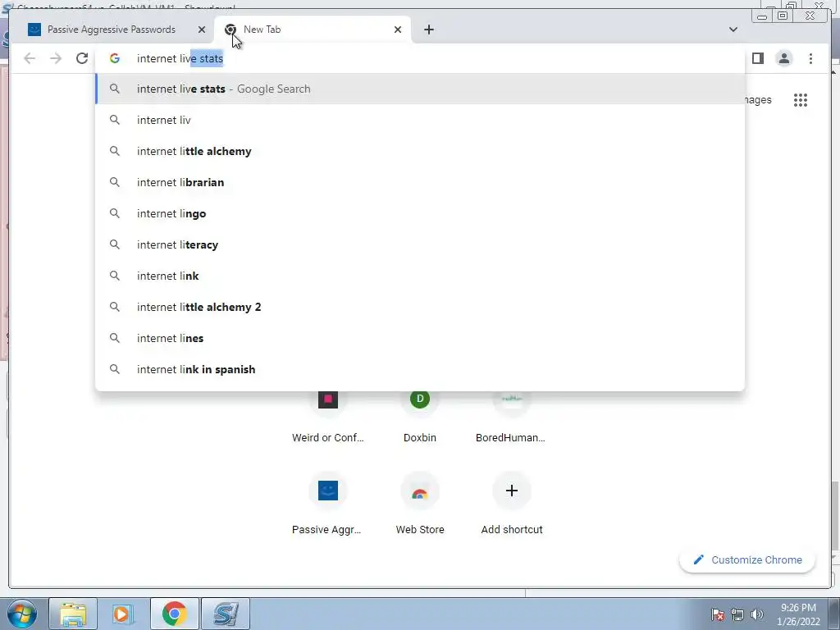Open the Windows Start menu orb
Image resolution: width=840 pixels, height=630 pixels.
[22, 614]
